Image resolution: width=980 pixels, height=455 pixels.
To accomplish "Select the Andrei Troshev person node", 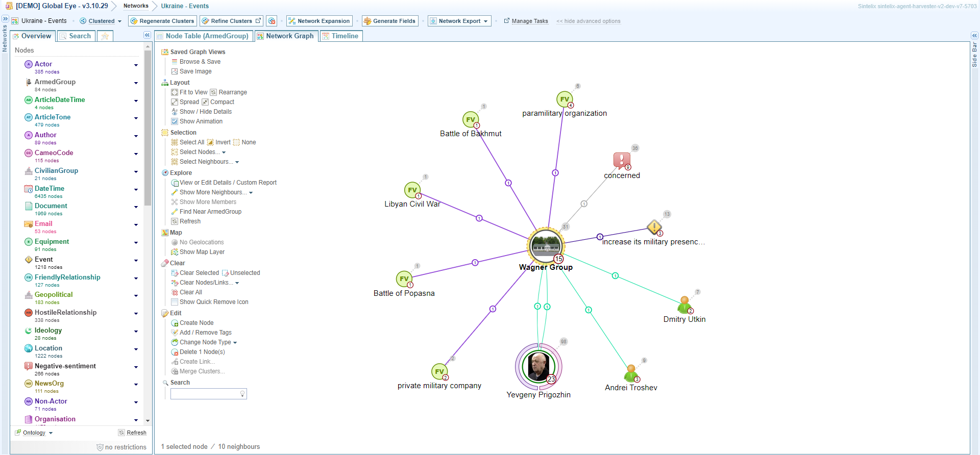I will (x=631, y=373).
